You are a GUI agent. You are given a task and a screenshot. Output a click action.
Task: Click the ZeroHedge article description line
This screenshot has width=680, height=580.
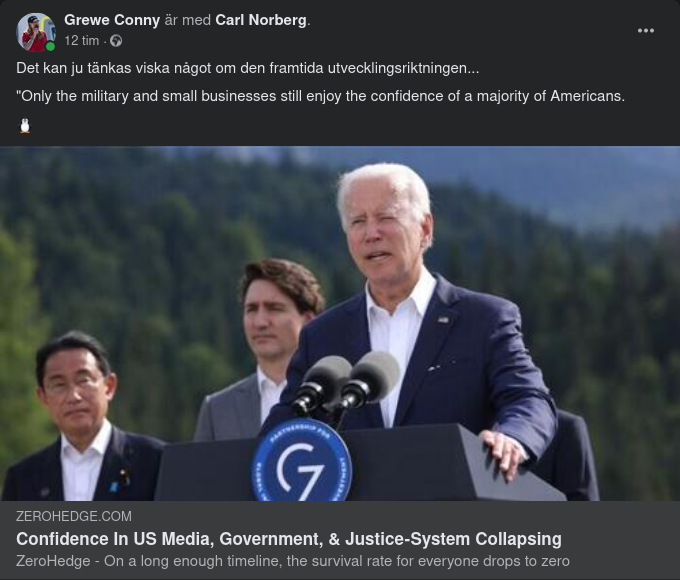pyautogui.click(x=293, y=561)
